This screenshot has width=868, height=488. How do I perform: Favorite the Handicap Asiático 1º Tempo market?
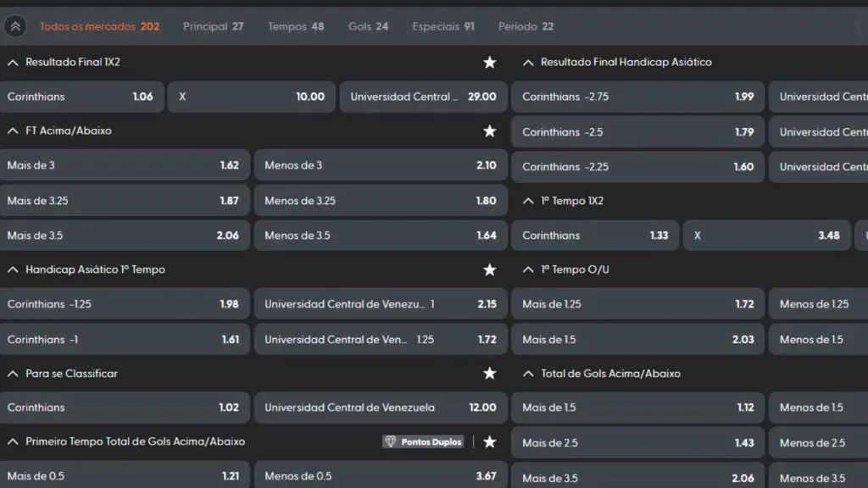click(x=489, y=269)
